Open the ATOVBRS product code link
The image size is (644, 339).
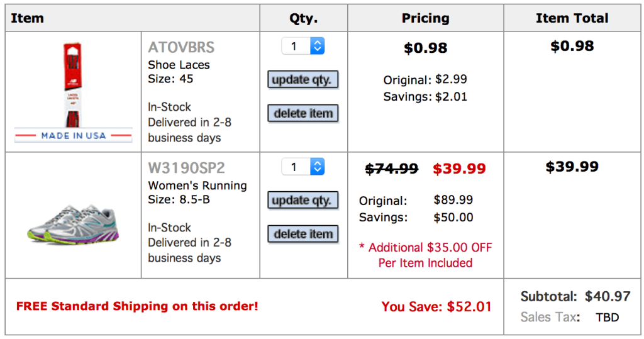point(181,47)
